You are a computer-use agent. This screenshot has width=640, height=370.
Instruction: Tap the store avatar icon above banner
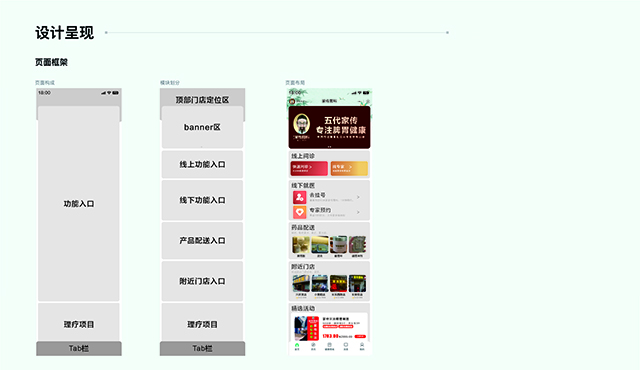click(x=292, y=101)
